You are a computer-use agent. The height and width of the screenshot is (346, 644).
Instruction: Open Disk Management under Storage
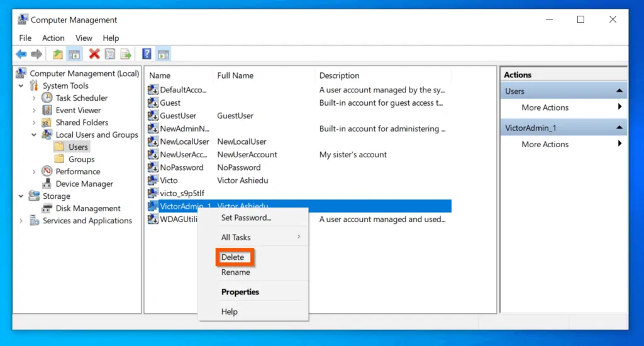coord(88,208)
